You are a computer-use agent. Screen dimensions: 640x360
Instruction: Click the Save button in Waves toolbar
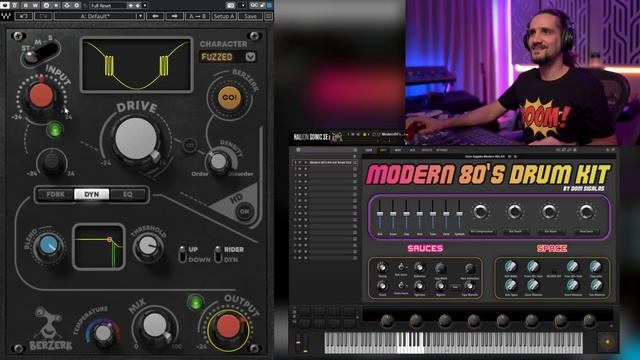[250, 16]
